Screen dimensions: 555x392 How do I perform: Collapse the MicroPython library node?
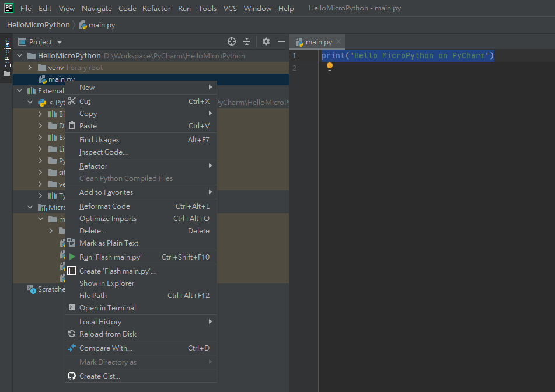(x=30, y=207)
